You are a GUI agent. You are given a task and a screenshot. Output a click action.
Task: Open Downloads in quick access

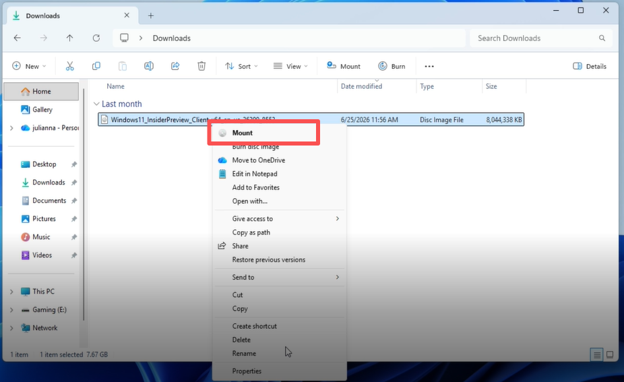click(41, 182)
